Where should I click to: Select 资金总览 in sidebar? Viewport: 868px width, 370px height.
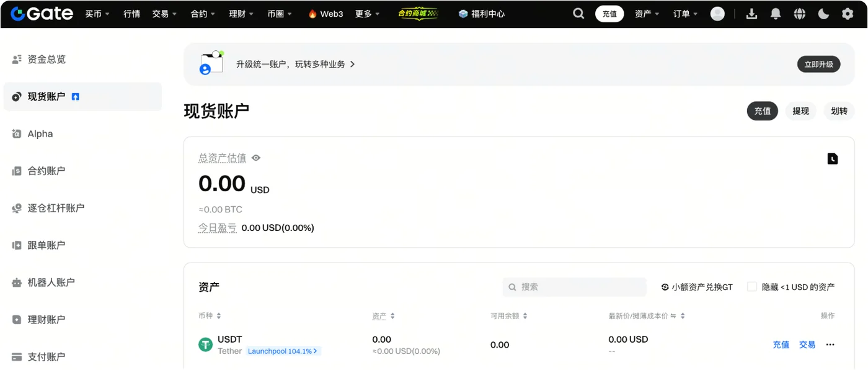point(46,60)
